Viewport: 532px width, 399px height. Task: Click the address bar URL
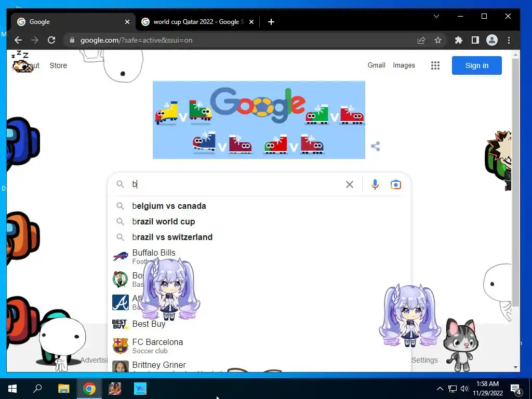point(137,40)
